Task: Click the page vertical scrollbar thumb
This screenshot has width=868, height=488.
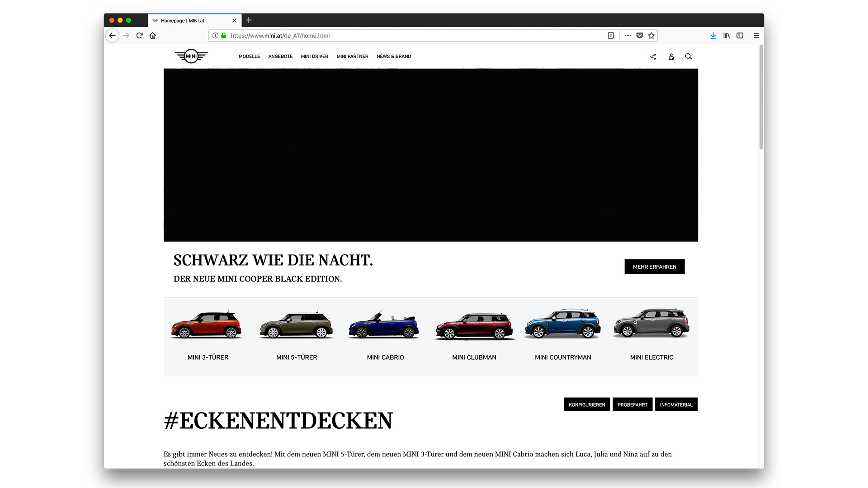Action: point(761,97)
